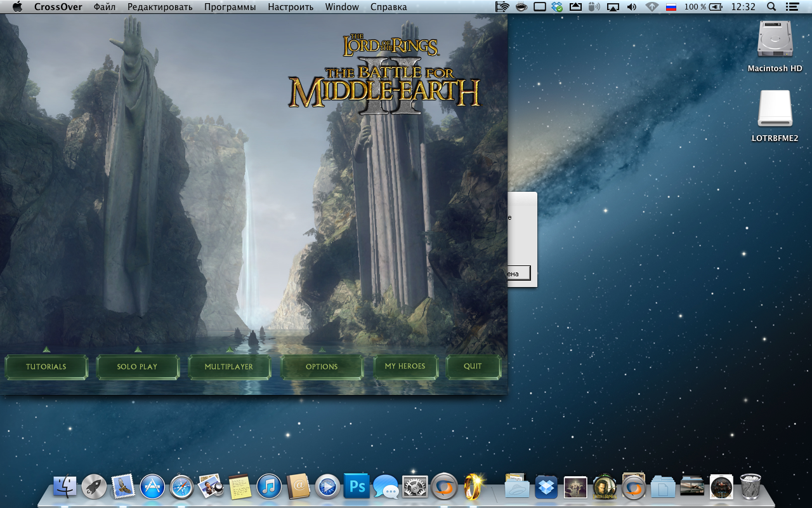
Task: Select the LOTRBFME2 disk on desktop
Action: click(775, 116)
